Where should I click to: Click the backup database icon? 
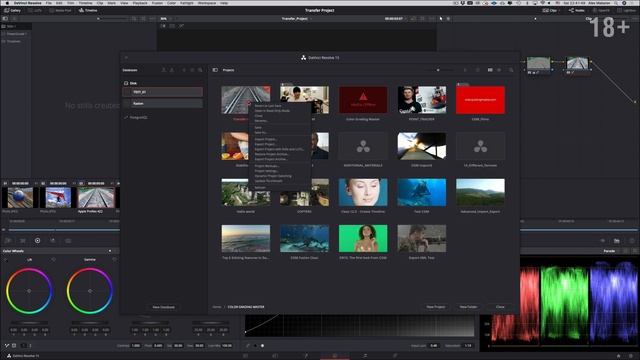(x=164, y=70)
